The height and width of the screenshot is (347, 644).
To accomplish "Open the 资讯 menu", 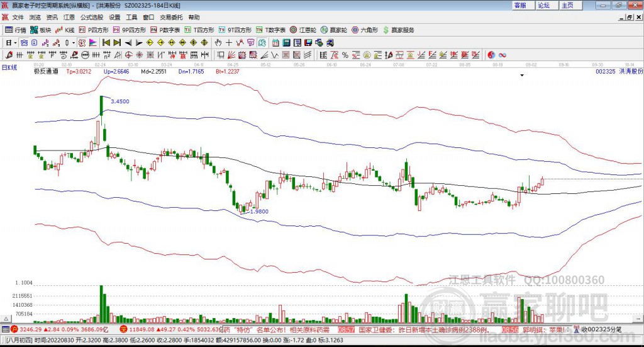I will coord(52,17).
